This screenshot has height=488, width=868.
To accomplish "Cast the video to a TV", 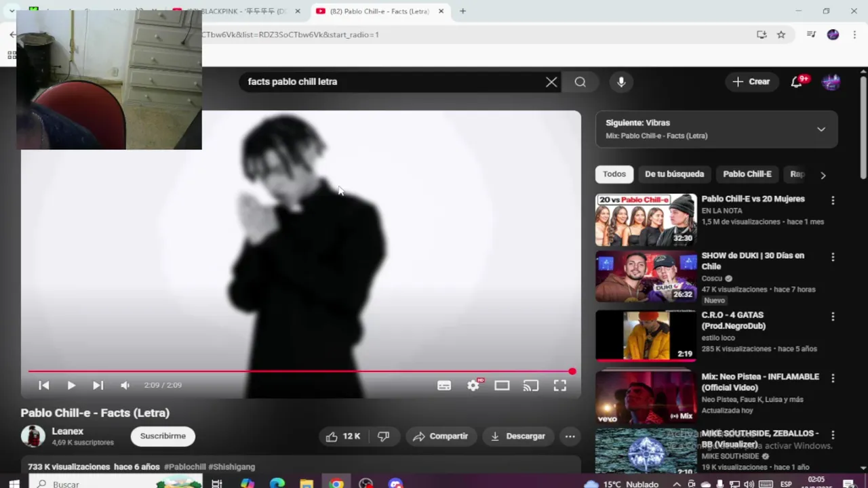I will pos(531,386).
